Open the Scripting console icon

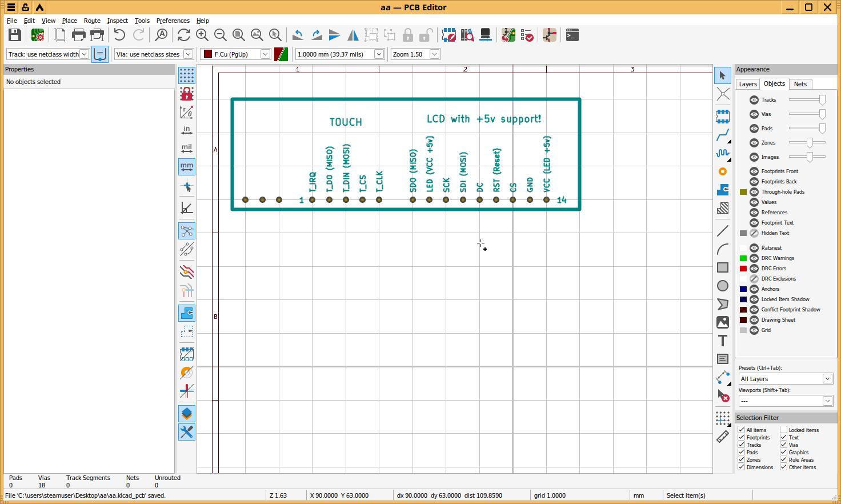point(572,35)
